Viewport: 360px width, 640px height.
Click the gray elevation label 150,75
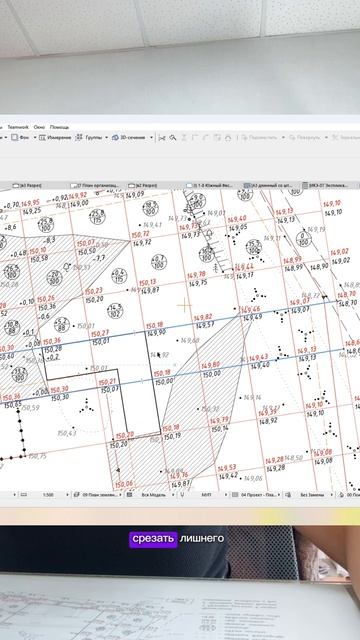[38, 456]
